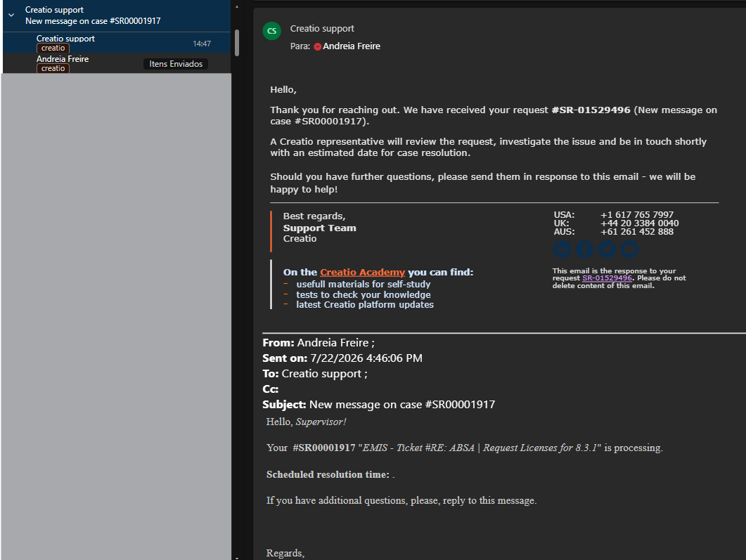Viewport: 746px width, 560px height.
Task: Click the Creatio support sender name in header
Action: coord(322,29)
